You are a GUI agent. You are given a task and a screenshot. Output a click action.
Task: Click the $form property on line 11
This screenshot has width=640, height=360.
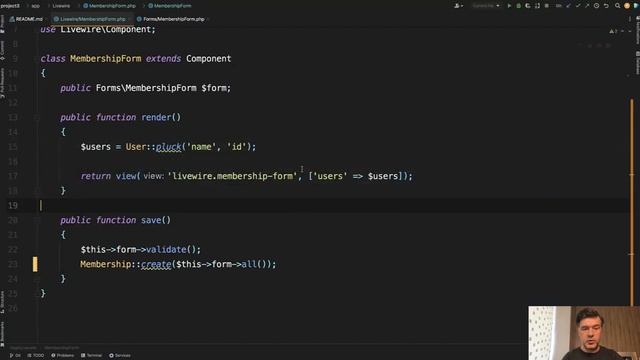point(215,88)
